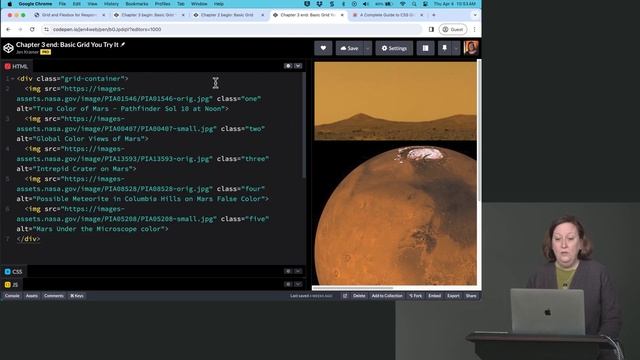The height and width of the screenshot is (360, 640).
Task: Open the user avatar menu
Action: (x=471, y=48)
